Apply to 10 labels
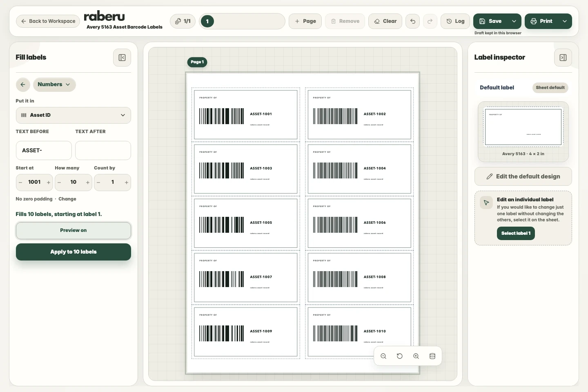588x392 pixels. 73,252
